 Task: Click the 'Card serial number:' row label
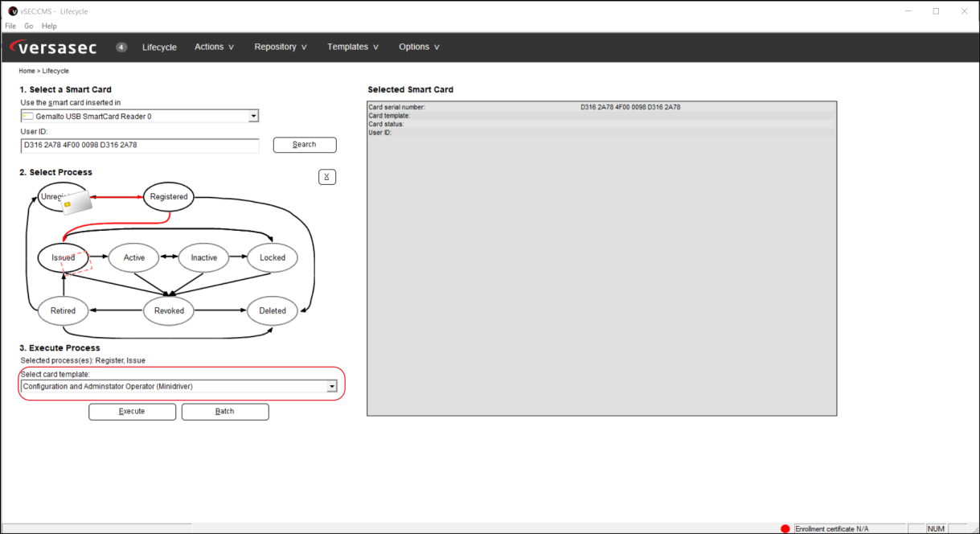(x=396, y=107)
